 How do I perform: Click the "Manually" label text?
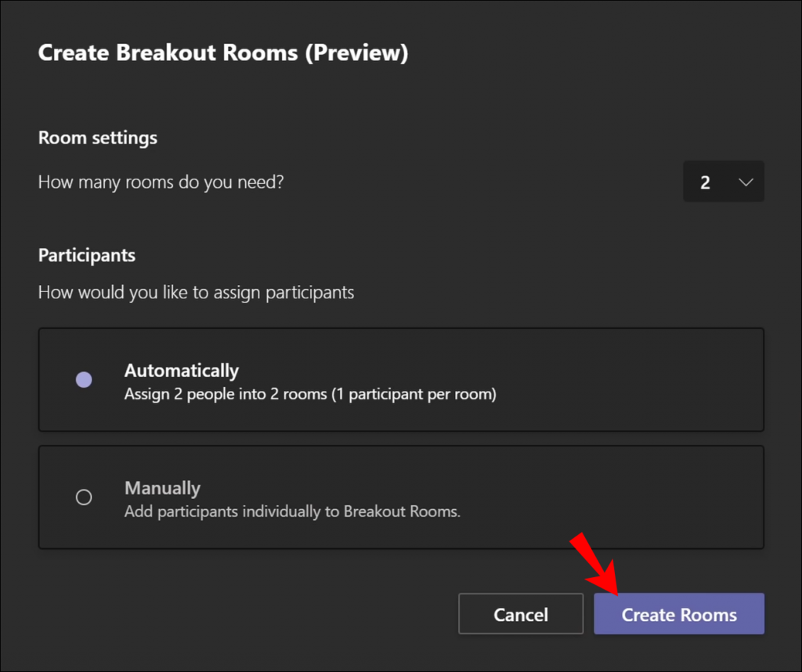tap(162, 488)
